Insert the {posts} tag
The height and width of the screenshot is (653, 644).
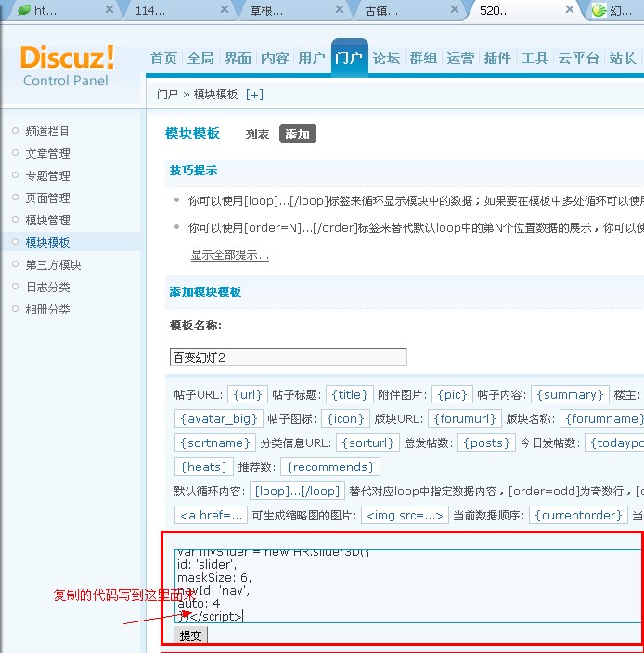click(x=486, y=442)
